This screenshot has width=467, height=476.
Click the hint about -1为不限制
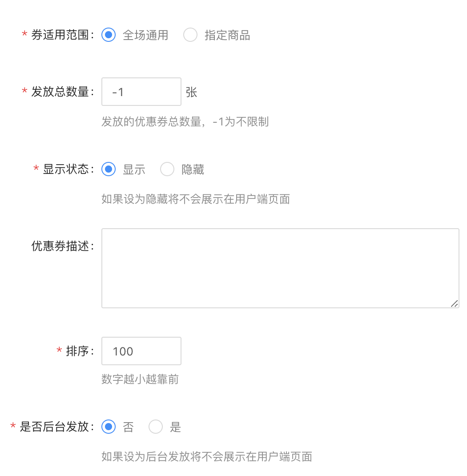[x=185, y=121]
